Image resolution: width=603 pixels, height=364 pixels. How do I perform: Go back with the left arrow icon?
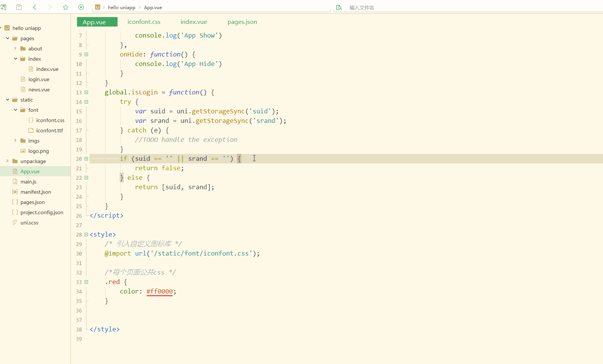(35, 7)
